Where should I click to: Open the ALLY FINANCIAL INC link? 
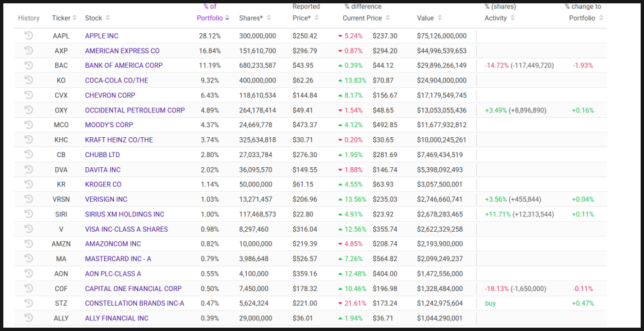click(x=117, y=318)
